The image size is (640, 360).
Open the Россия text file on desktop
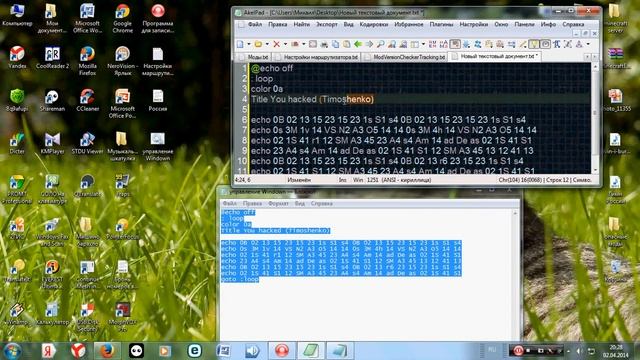coord(158,100)
